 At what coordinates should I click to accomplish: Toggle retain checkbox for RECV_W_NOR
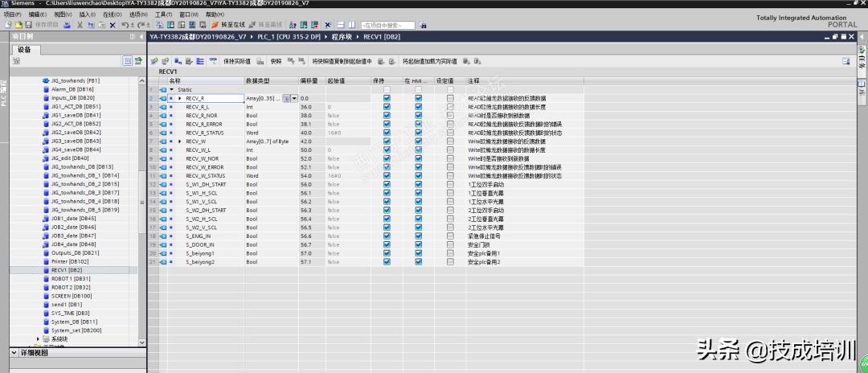point(387,158)
